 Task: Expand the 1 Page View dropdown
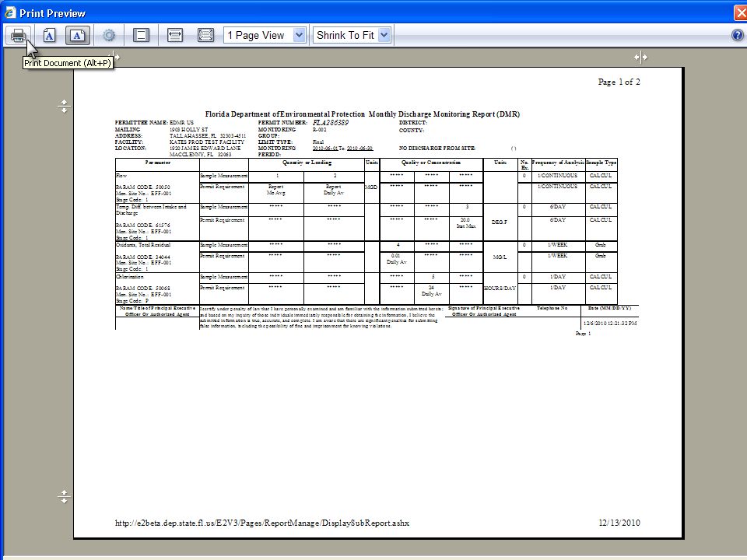[x=265, y=35]
